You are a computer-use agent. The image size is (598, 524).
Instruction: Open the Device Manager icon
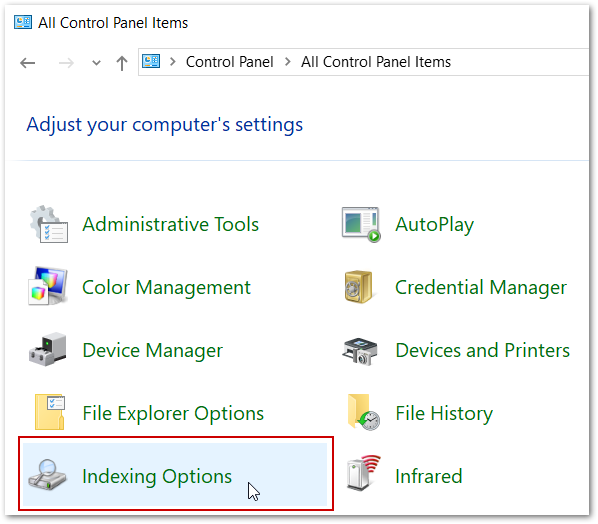[x=48, y=349]
